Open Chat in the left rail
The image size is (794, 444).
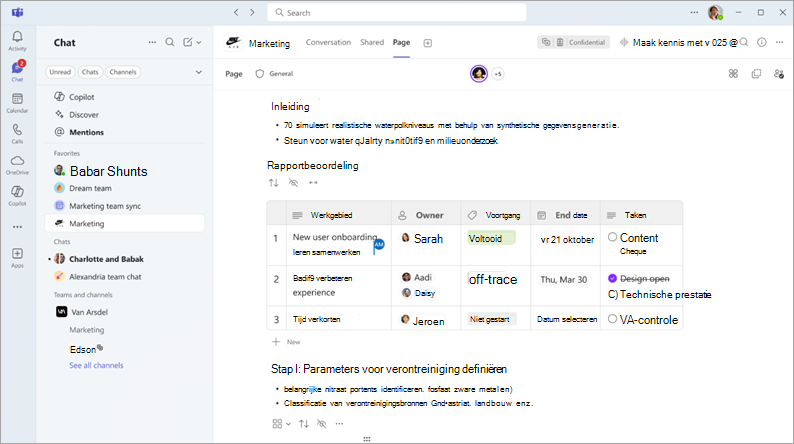click(17, 71)
